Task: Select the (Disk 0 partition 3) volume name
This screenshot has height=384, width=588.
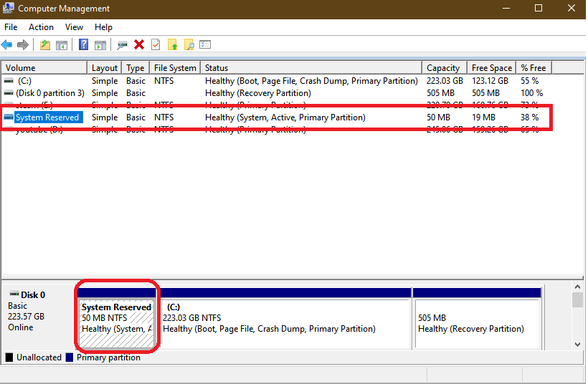Action: click(x=50, y=93)
